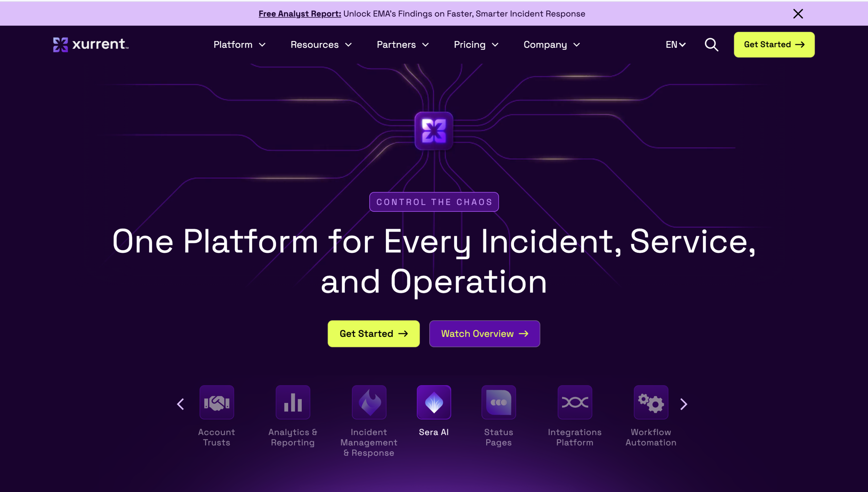
Task: Select the Analytics & Reporting bar chart icon
Action: [293, 402]
